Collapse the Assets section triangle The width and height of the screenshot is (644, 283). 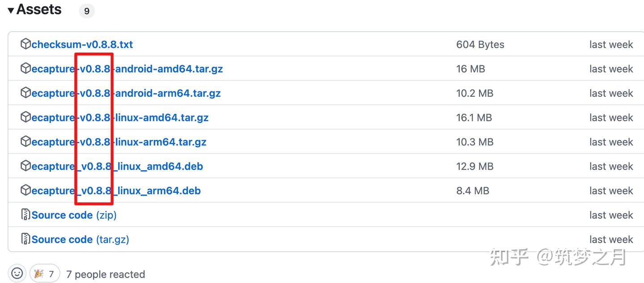(11, 10)
